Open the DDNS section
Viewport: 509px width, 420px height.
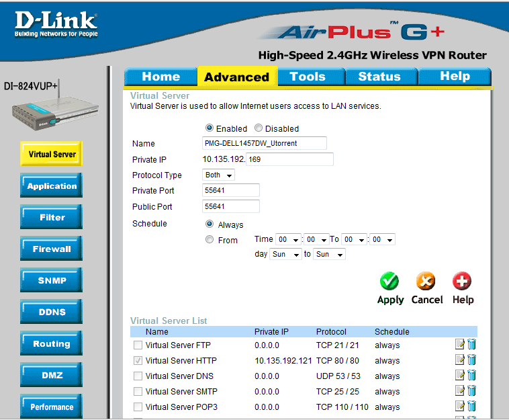point(51,312)
